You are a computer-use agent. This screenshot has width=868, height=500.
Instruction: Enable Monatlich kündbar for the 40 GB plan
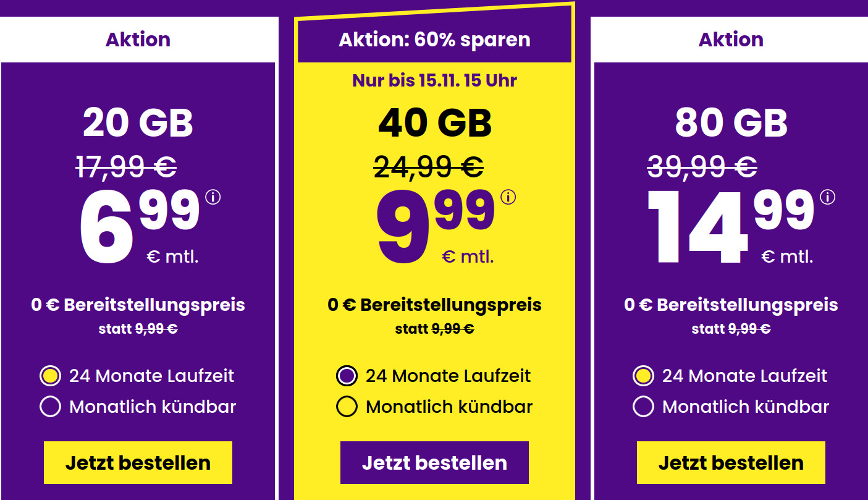coord(346,407)
